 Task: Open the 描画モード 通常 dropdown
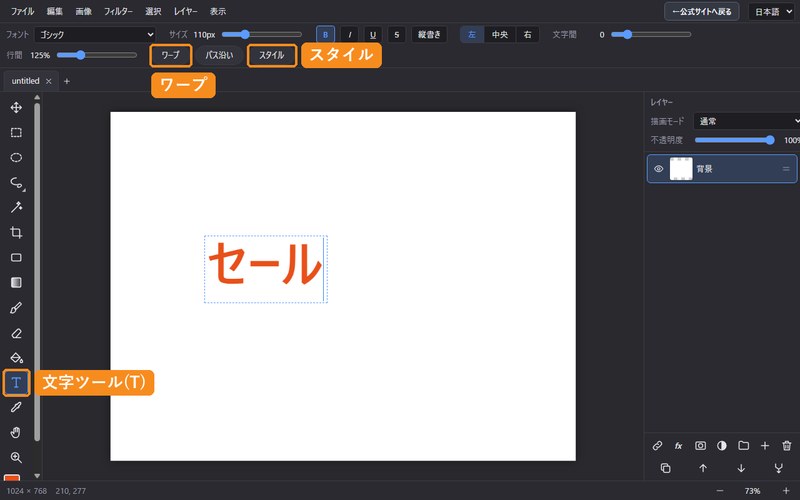pyautogui.click(x=747, y=121)
